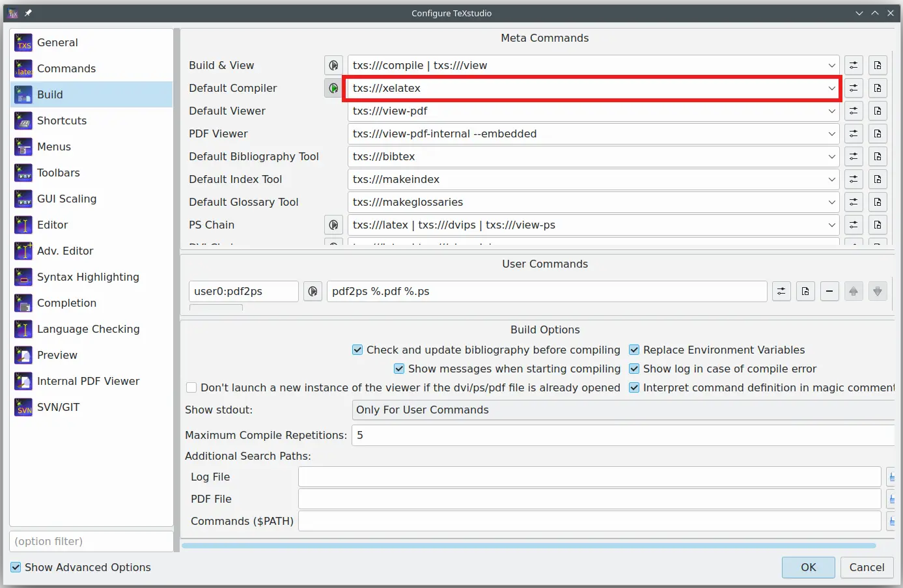Insert a file name into Default Glossary Tool command
This screenshot has height=588, width=903.
878,202
